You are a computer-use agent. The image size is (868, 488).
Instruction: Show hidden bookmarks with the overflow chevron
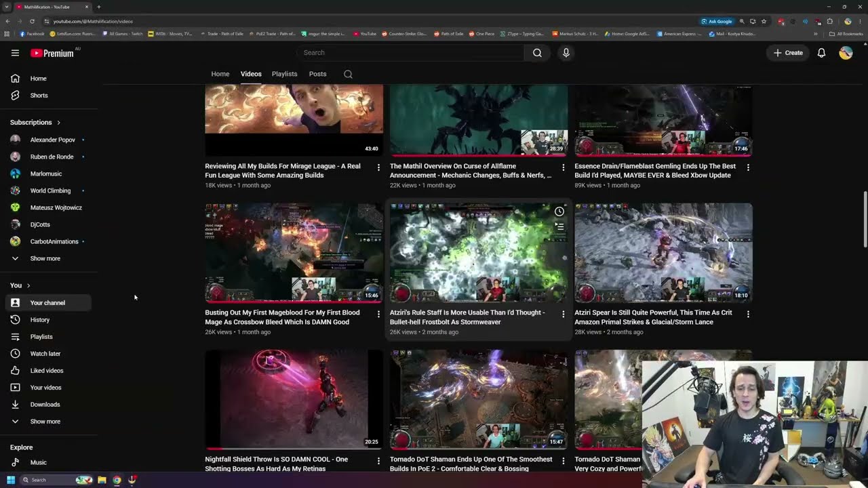coord(816,33)
